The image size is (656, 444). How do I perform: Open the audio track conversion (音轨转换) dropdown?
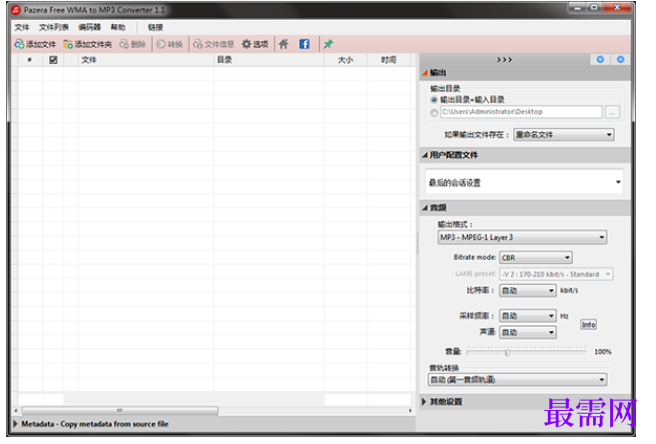(x=518, y=380)
